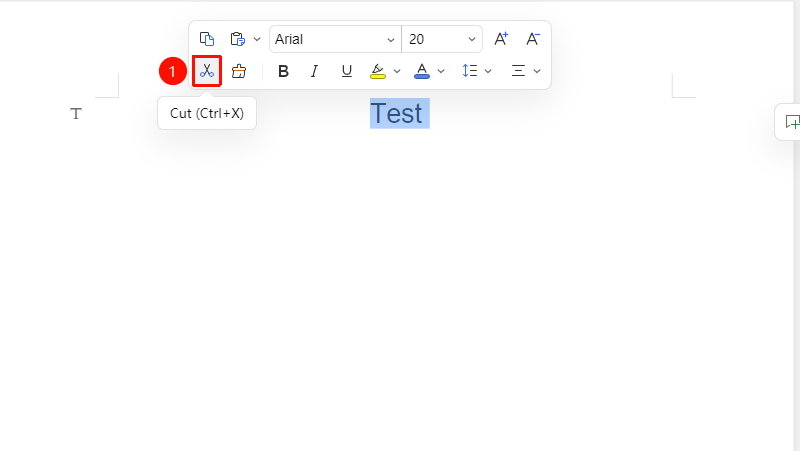Apply blue font color
Image resolution: width=800 pixels, height=451 pixels.
coord(422,71)
